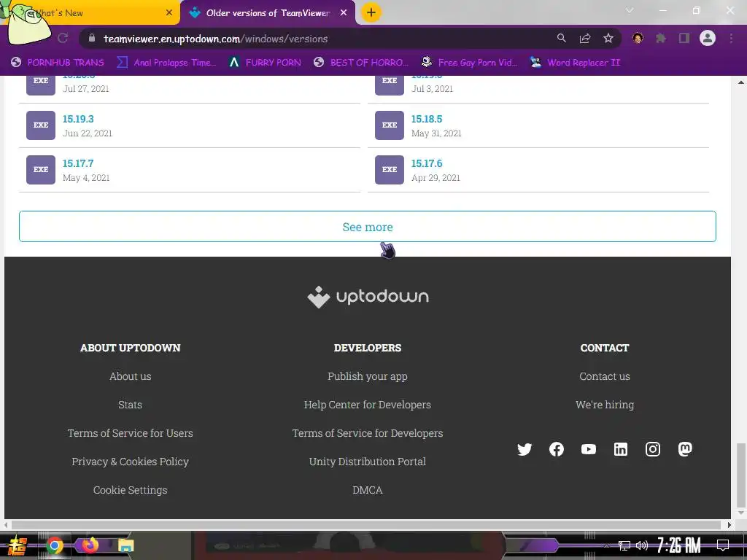Image resolution: width=747 pixels, height=560 pixels.
Task: Close the What's New tab
Action: click(x=169, y=13)
